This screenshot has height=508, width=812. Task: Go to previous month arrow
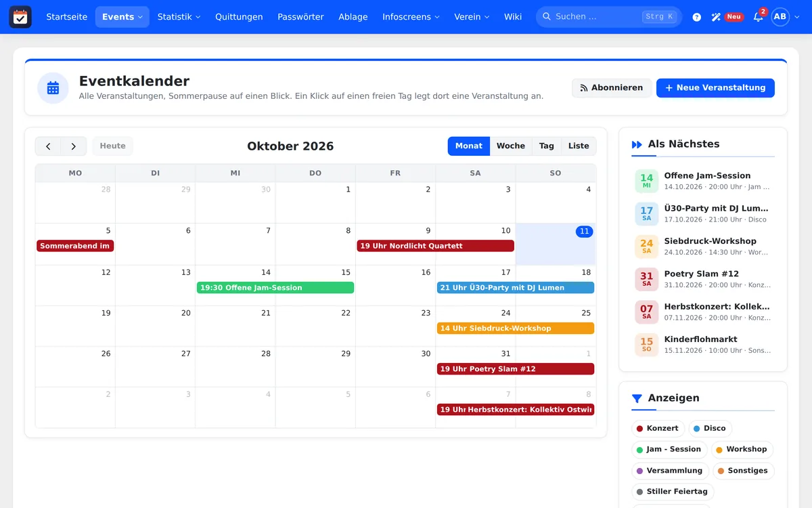[x=48, y=146]
